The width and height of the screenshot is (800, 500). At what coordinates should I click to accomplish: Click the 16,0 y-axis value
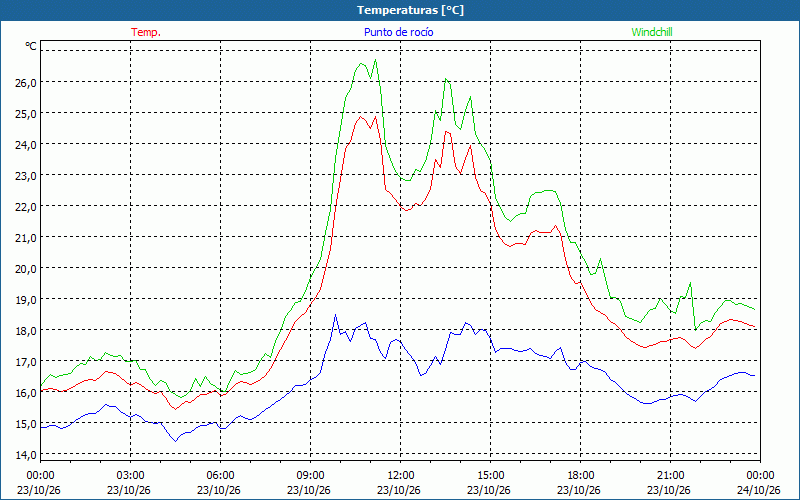point(26,393)
